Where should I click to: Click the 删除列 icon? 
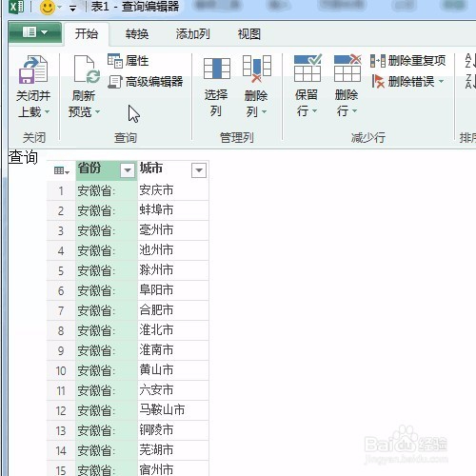pyautogui.click(x=257, y=69)
